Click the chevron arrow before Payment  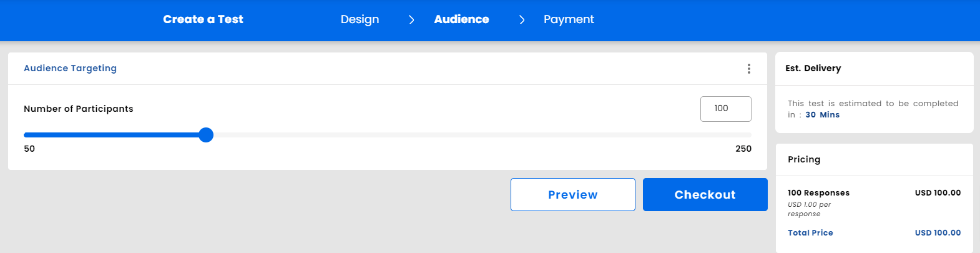tap(522, 20)
